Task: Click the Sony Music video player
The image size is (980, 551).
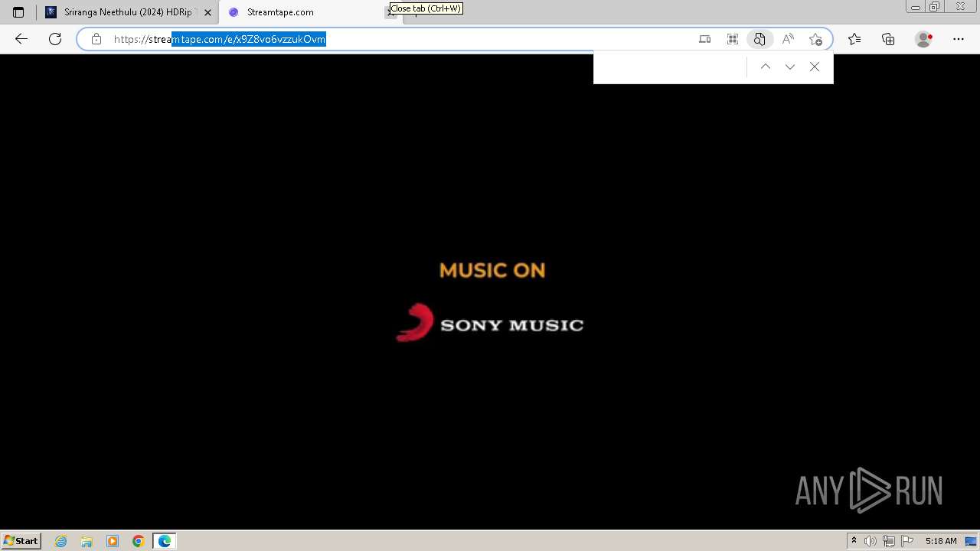Action: pos(490,291)
